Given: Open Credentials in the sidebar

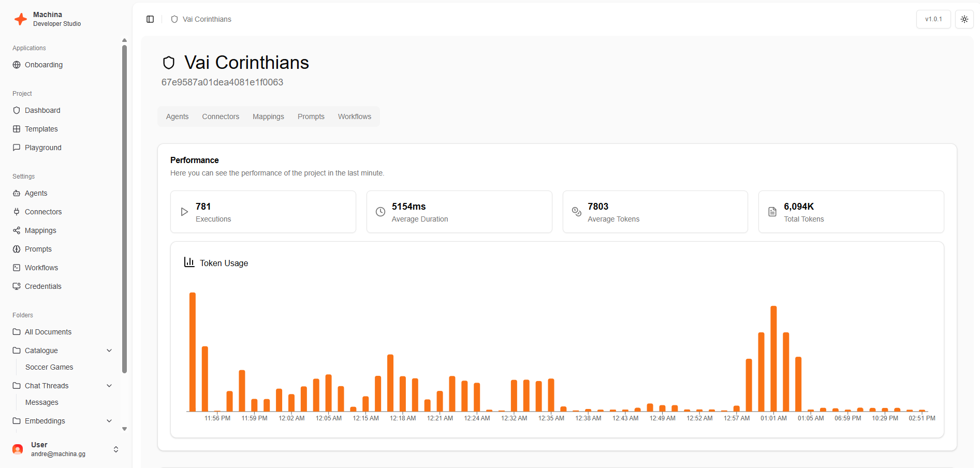Looking at the screenshot, I should point(43,286).
